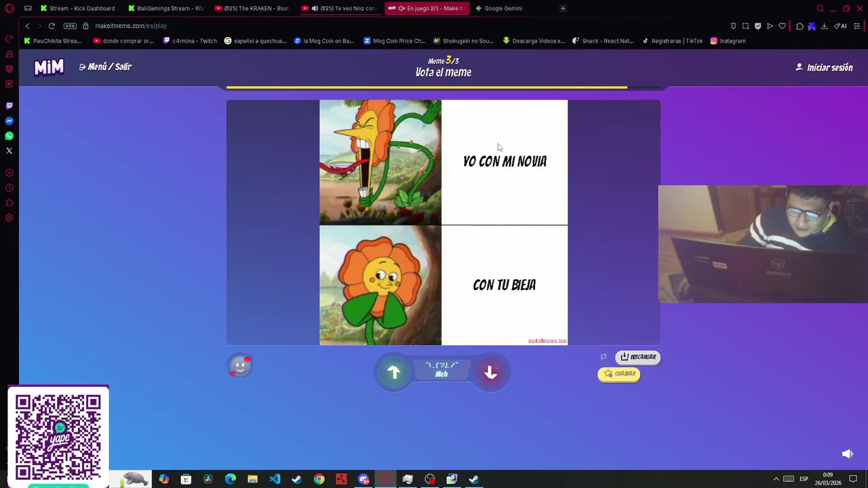The height and width of the screenshot is (488, 868).
Task: Launch Visual Studio Code from taskbar
Action: coord(275,479)
